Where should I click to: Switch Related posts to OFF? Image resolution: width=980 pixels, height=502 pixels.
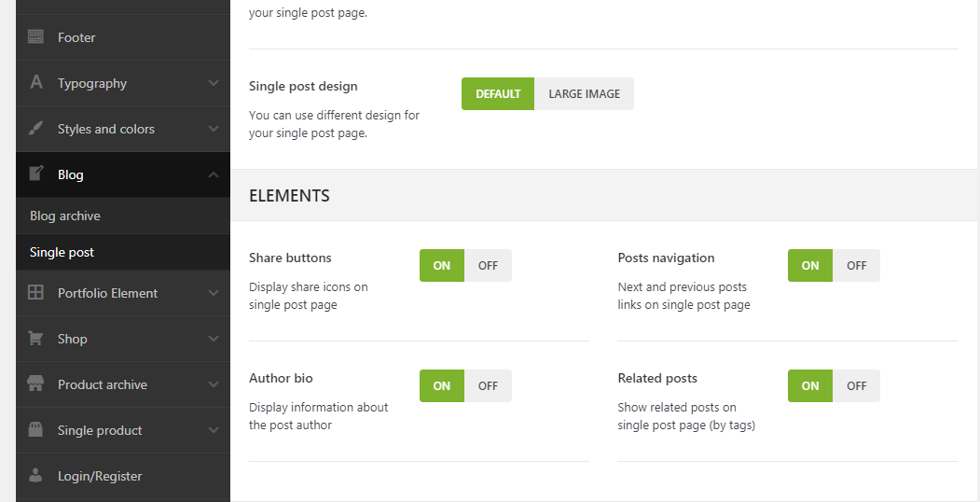click(x=856, y=386)
